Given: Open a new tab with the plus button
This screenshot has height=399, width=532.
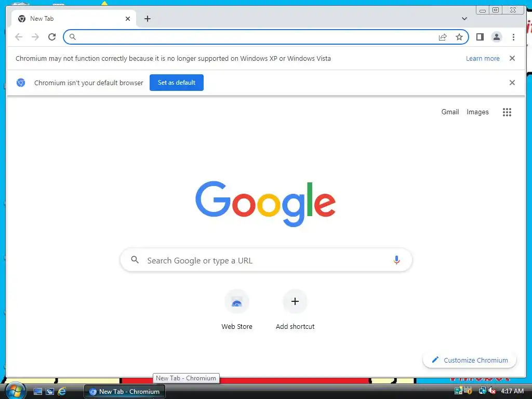Looking at the screenshot, I should click(147, 19).
